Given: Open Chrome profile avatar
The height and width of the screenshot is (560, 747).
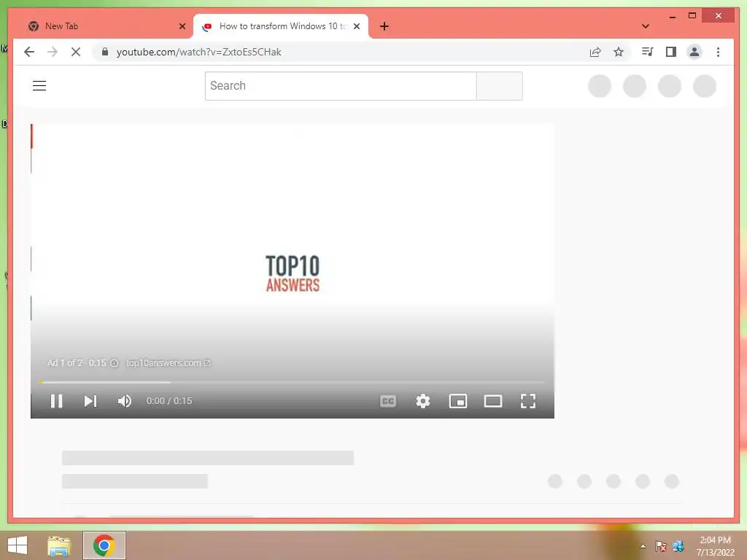Looking at the screenshot, I should click(694, 52).
